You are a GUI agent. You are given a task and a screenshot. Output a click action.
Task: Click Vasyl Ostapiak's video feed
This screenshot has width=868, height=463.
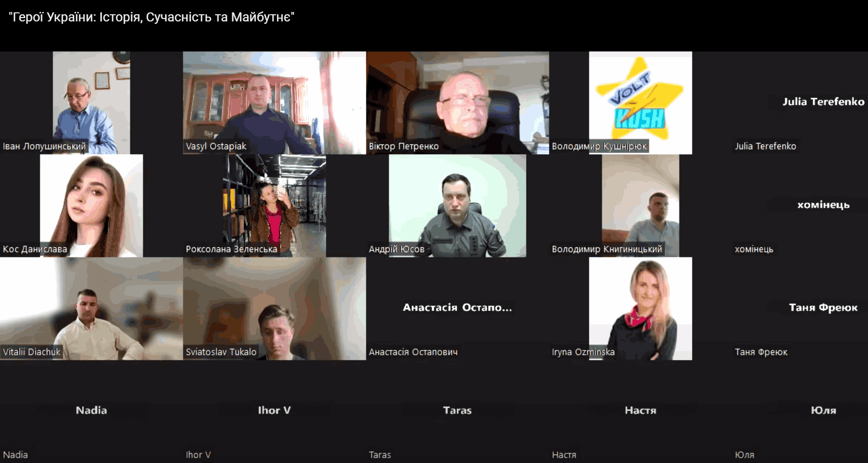coord(275,102)
